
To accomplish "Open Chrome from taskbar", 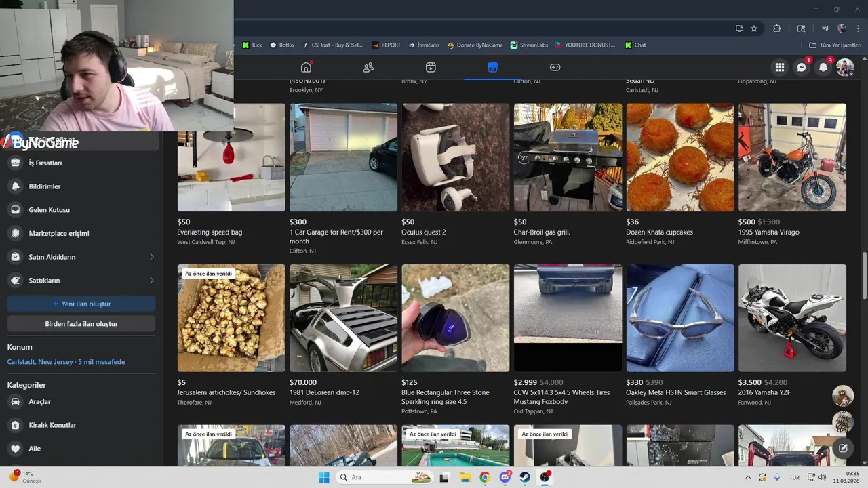I will [x=485, y=477].
